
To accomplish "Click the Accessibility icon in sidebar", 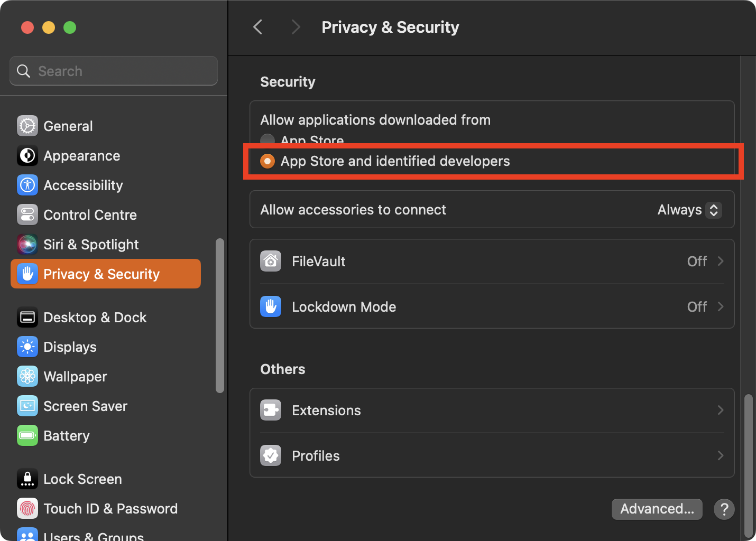I will 27,185.
